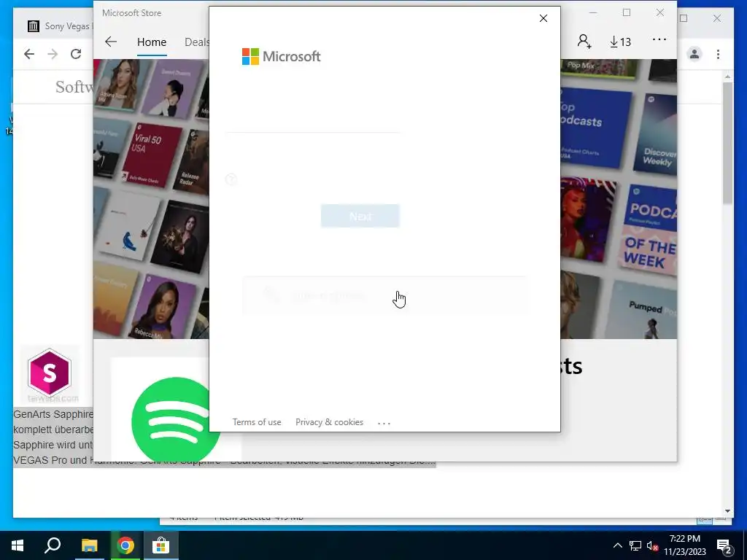The image size is (747, 560).
Task: Click Chrome page vertical scrollbar
Action: tap(727, 143)
